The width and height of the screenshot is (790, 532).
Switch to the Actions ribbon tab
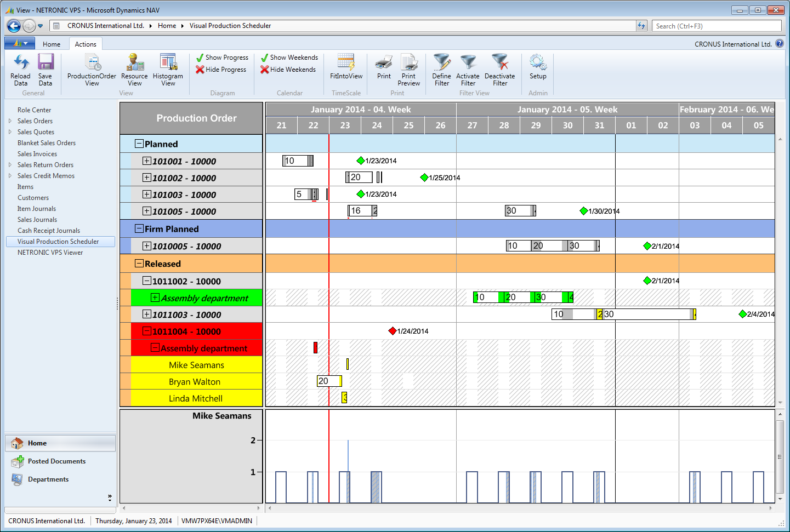86,44
